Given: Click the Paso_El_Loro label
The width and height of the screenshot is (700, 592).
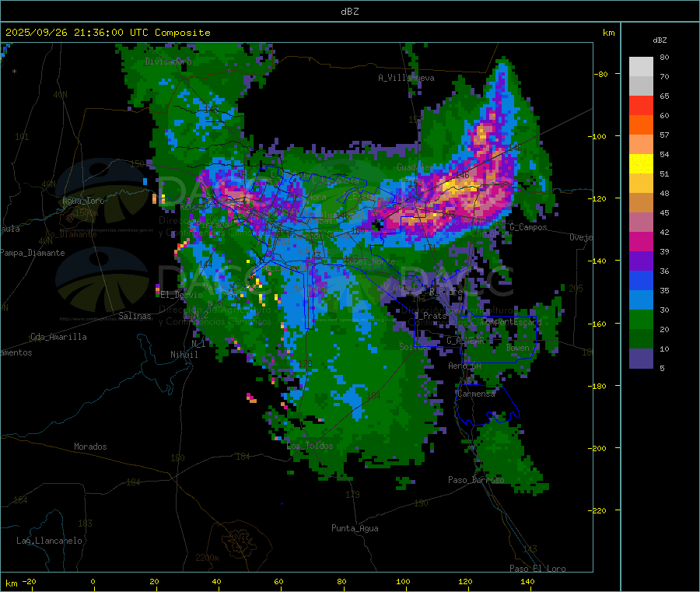Looking at the screenshot, I should pos(537,569).
